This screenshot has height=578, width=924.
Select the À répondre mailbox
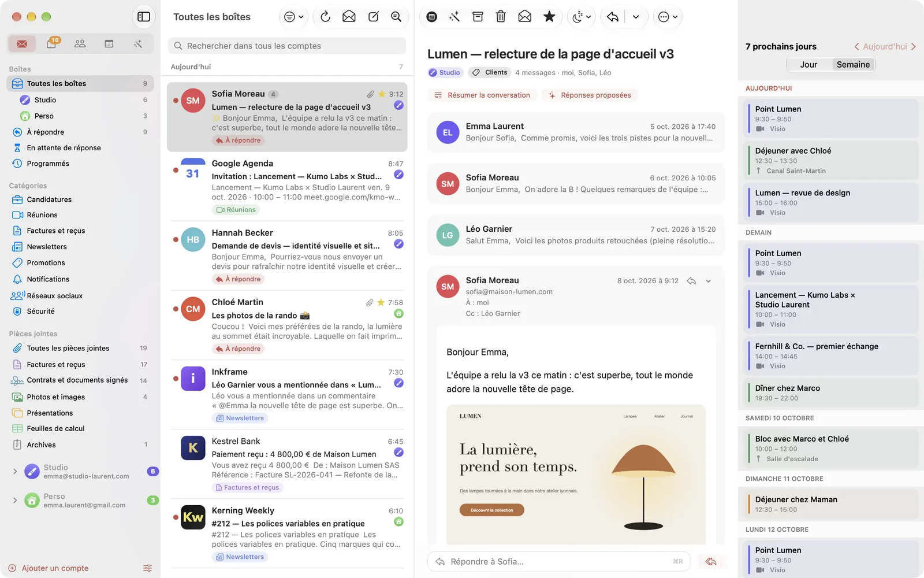pos(80,132)
